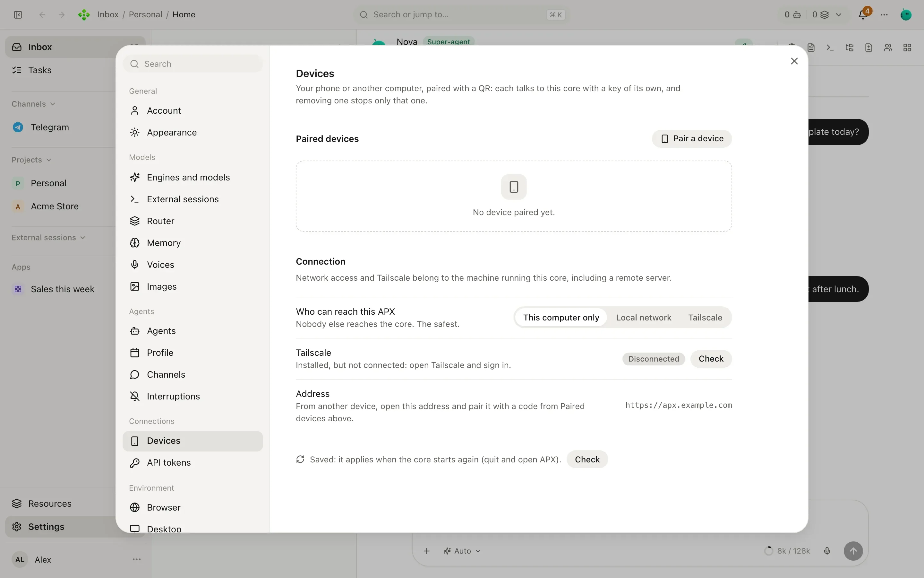Open the grid apps icon in Nova toolbar
The image size is (924, 578).
click(907, 48)
